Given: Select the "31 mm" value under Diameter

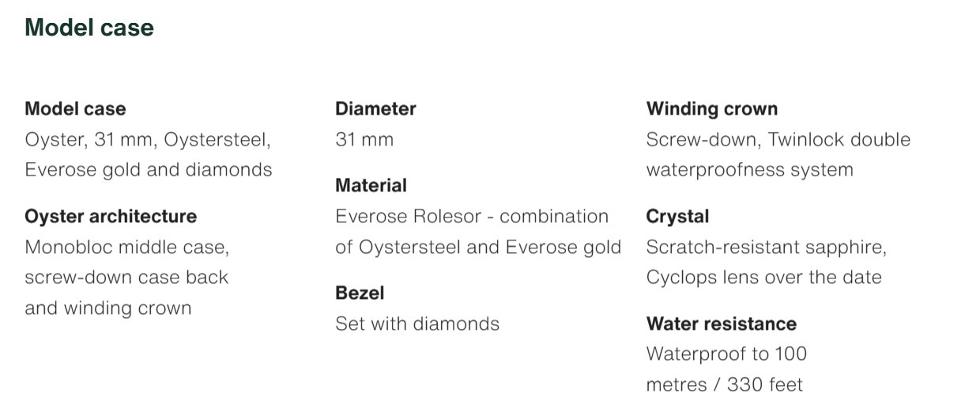Looking at the screenshot, I should [364, 140].
